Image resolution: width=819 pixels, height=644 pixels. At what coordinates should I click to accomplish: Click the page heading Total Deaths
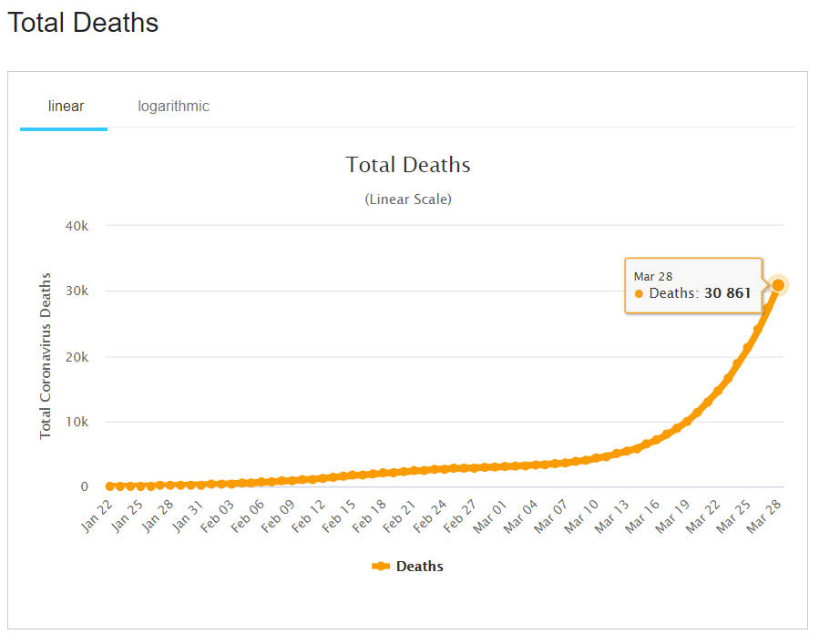click(x=83, y=23)
